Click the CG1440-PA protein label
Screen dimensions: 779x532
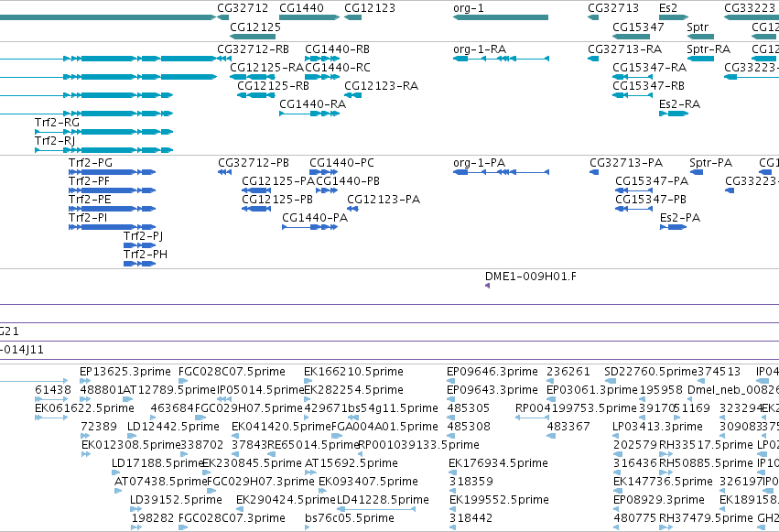(315, 218)
